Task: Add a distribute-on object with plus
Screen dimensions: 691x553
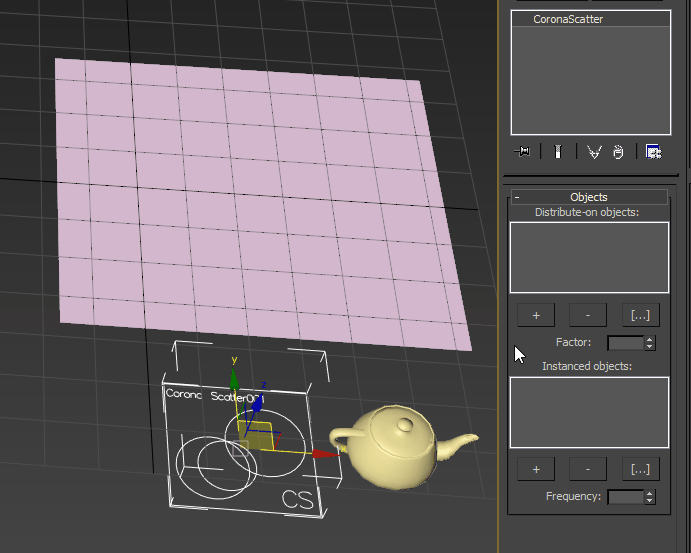Action: (536, 315)
